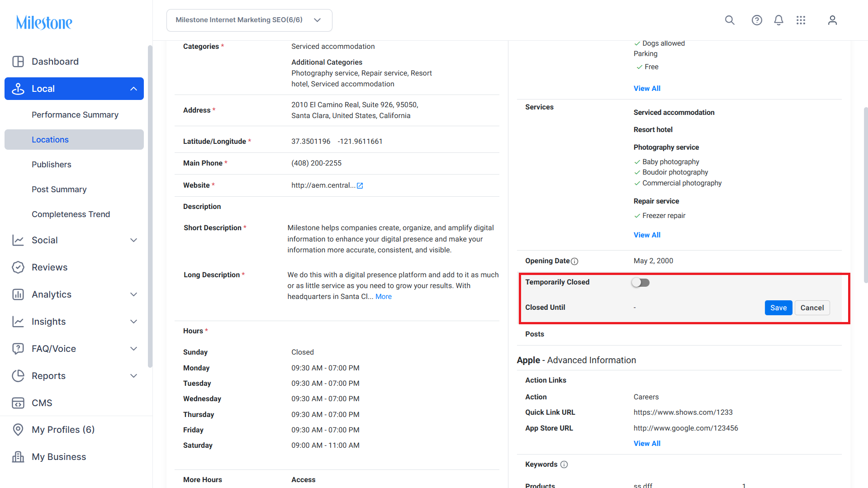Click the sidebar scrollbar
The image size is (868, 488).
150,206
